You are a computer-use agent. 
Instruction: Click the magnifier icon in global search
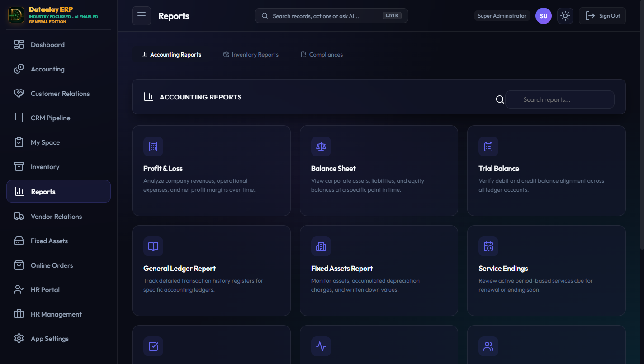pos(265,16)
